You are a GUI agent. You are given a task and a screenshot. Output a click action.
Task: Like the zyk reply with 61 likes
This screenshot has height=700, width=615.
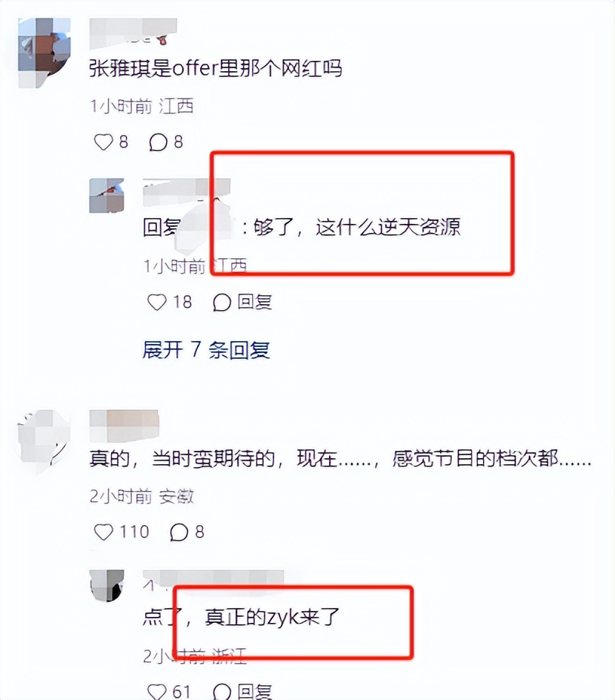click(x=157, y=692)
